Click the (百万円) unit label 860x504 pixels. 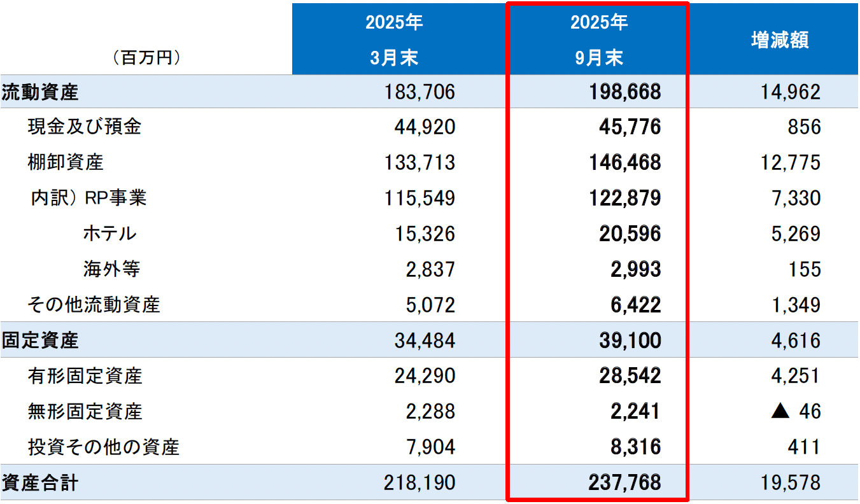(146, 58)
